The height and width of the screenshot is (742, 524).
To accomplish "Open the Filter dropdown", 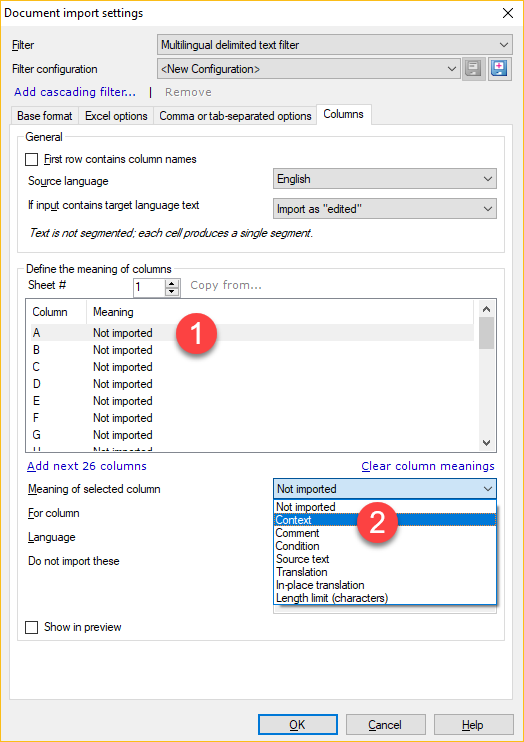I will click(x=334, y=45).
